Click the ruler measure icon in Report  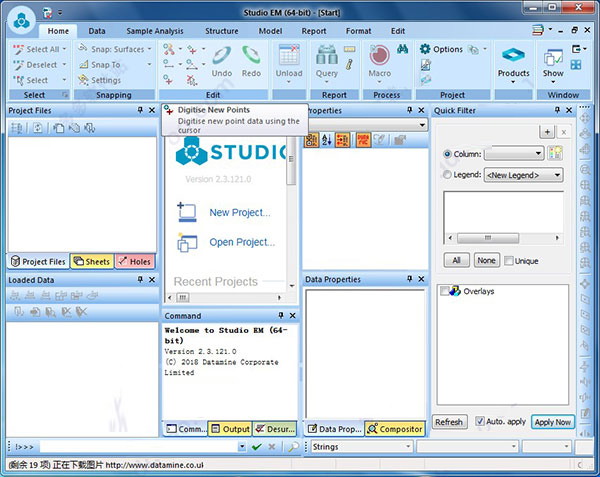coord(349,49)
